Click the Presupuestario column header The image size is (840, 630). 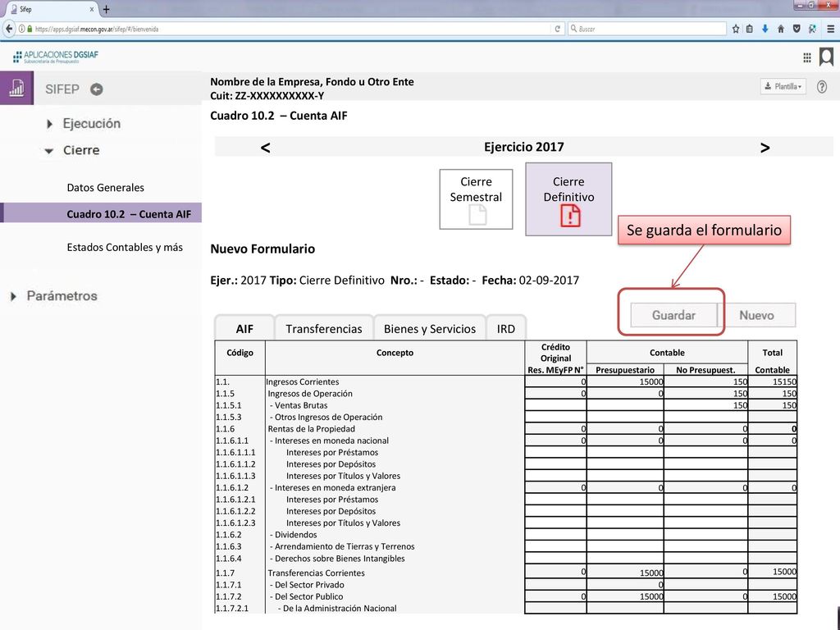(625, 370)
